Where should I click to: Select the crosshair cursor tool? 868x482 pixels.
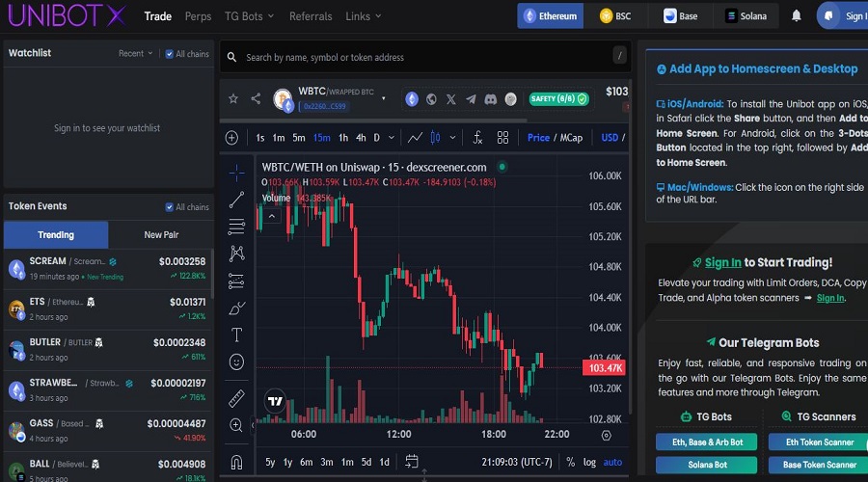pyautogui.click(x=236, y=173)
